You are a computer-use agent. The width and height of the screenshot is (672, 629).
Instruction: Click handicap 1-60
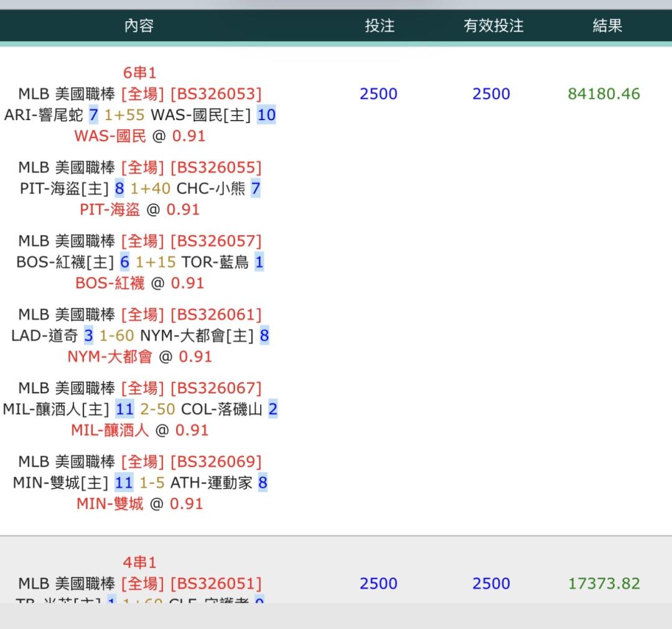point(116,335)
